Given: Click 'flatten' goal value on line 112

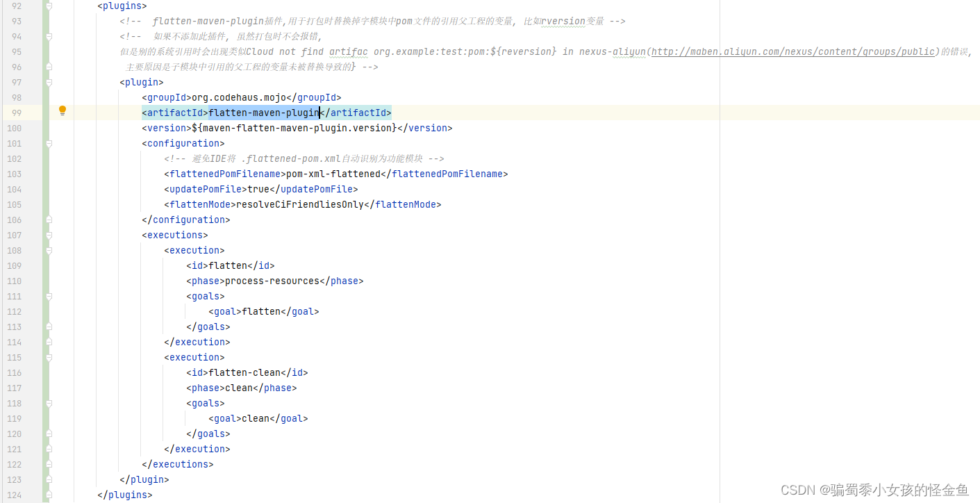Looking at the screenshot, I should point(261,311).
